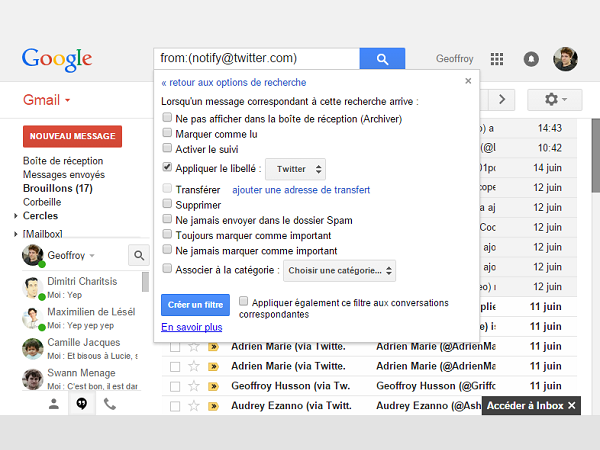Check 'Ne jamais envoyer dans le dossier Spam'
This screenshot has width=600, height=450.
167,218
